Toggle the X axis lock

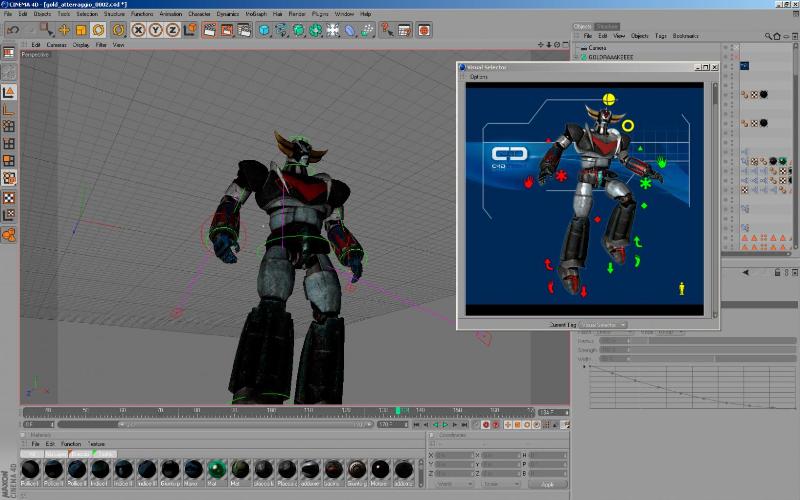coord(140,31)
